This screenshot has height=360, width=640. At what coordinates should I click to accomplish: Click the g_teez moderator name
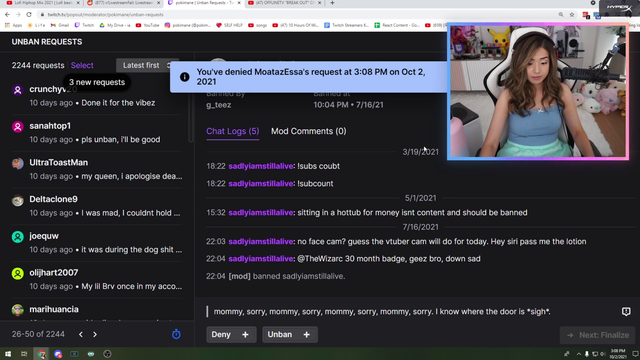[219, 105]
